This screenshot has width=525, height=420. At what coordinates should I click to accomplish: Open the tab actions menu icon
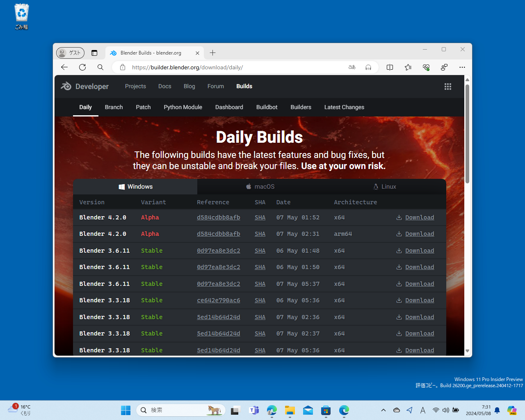94,53
